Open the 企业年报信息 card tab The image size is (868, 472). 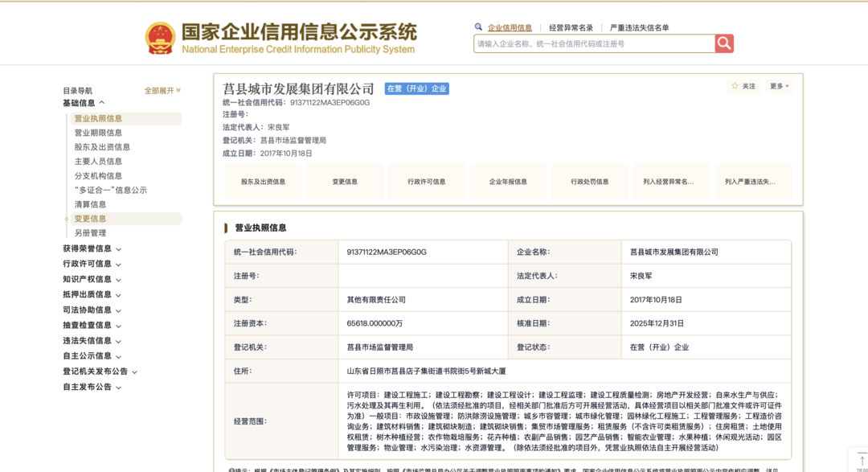point(508,182)
